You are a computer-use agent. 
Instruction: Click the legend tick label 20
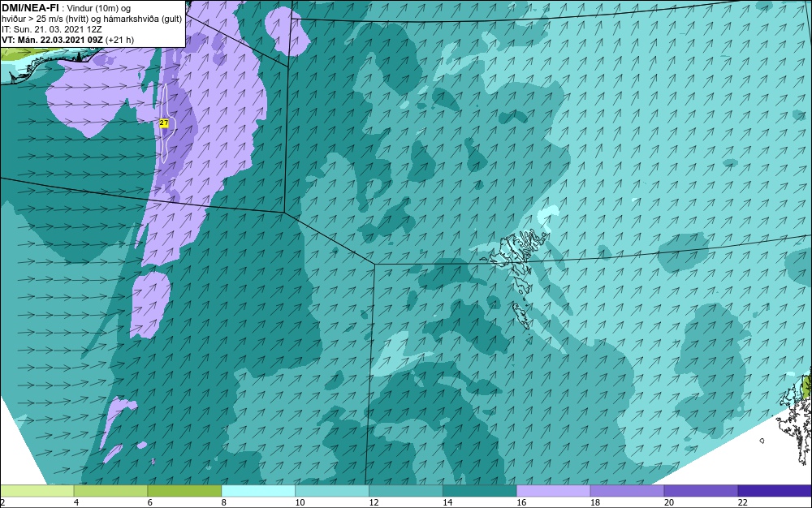point(669,502)
